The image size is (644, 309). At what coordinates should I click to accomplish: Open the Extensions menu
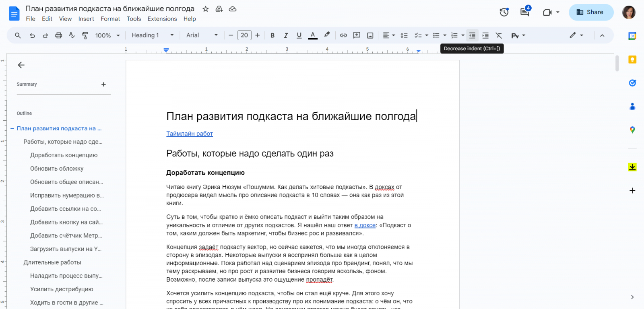[x=162, y=19]
